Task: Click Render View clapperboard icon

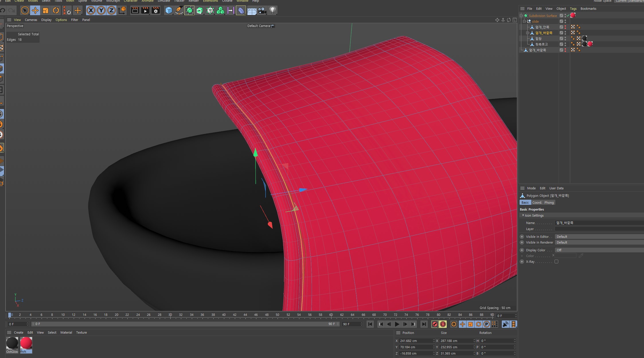Action: coord(135,11)
